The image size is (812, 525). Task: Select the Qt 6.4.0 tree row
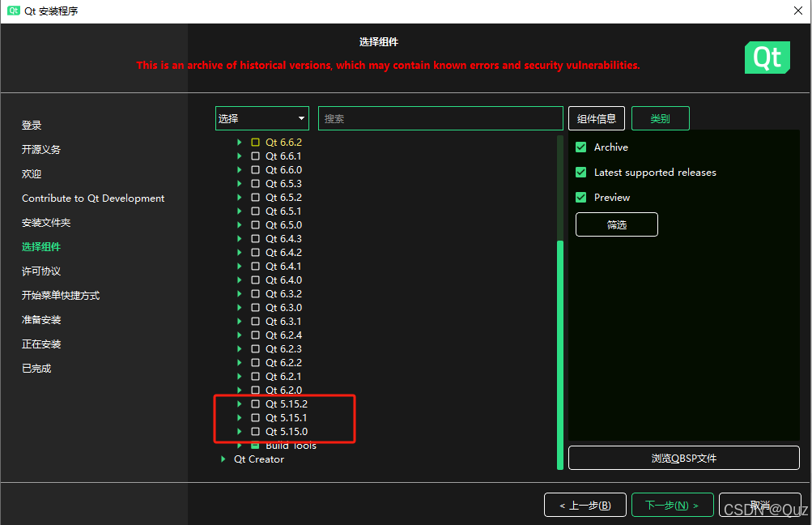(284, 280)
